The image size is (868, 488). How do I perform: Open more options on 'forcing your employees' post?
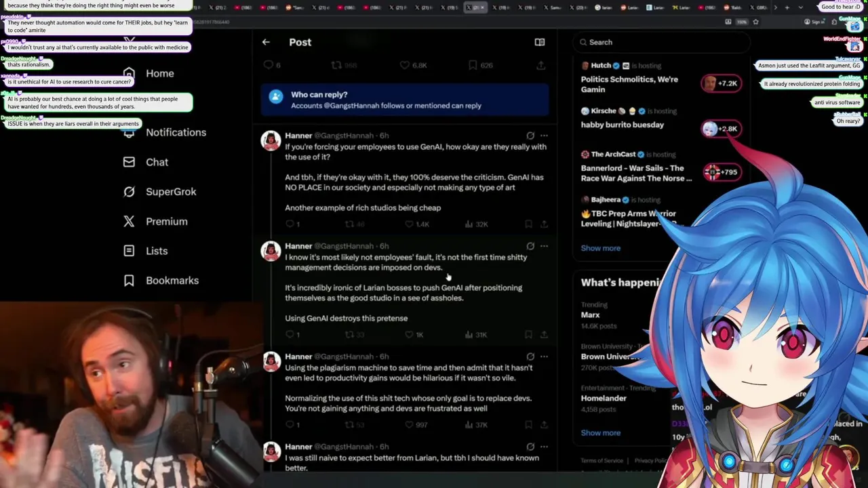coord(544,136)
